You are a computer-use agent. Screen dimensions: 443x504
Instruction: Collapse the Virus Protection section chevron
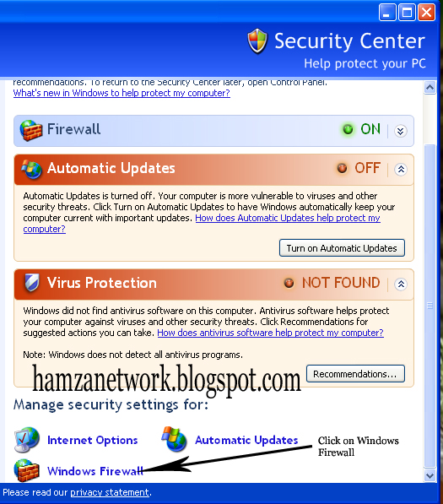pos(401,285)
